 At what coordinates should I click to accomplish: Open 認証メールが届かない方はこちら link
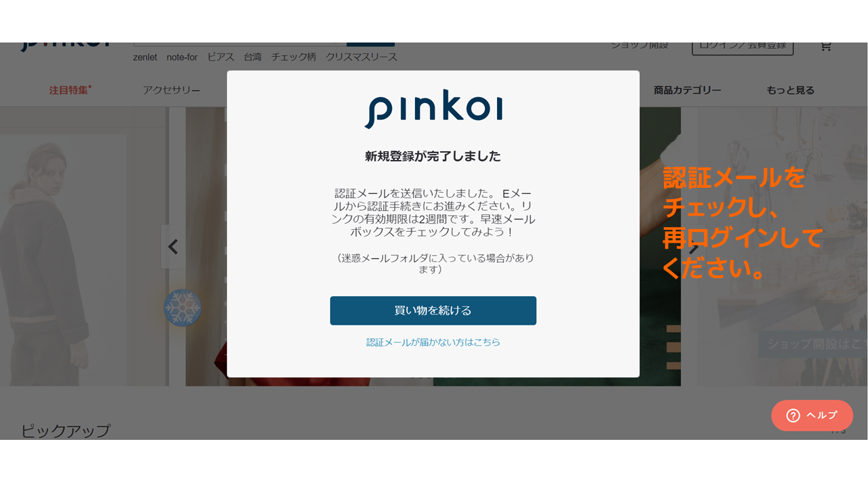(x=433, y=342)
